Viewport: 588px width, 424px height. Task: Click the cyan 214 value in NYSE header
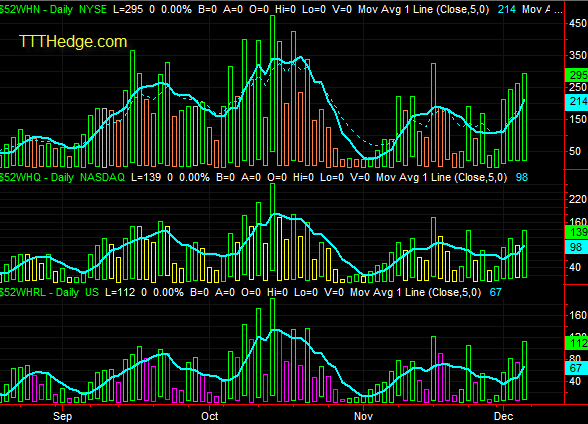(x=507, y=9)
